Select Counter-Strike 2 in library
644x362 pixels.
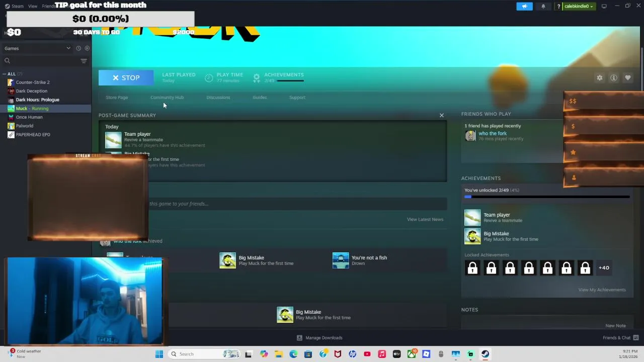click(32, 82)
